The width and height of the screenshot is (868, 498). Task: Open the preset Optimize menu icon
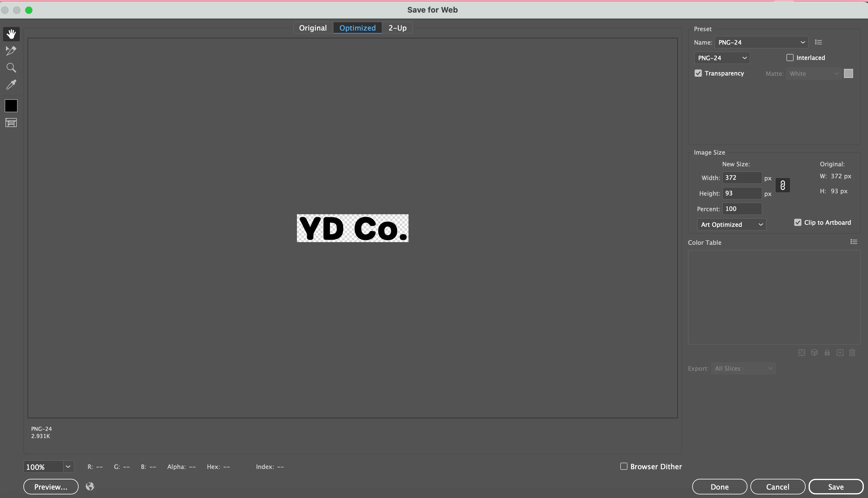pos(819,43)
